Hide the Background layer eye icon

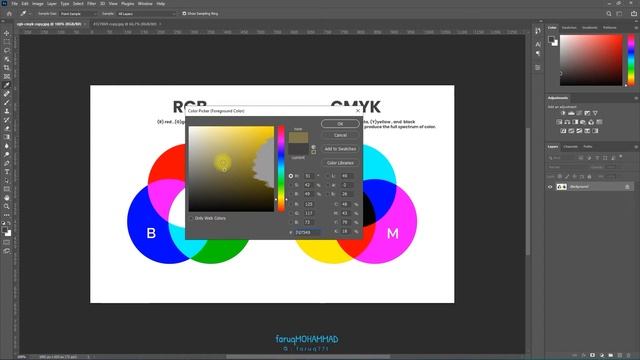pos(550,187)
